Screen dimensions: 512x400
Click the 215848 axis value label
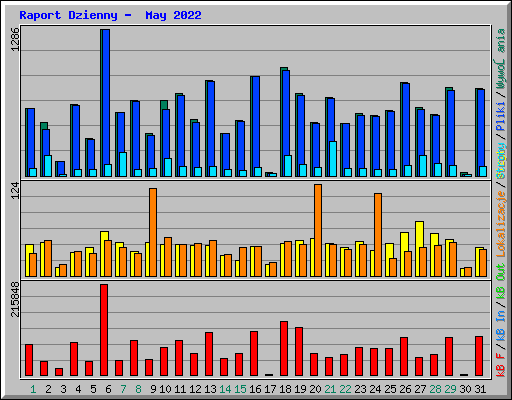pyautogui.click(x=15, y=299)
